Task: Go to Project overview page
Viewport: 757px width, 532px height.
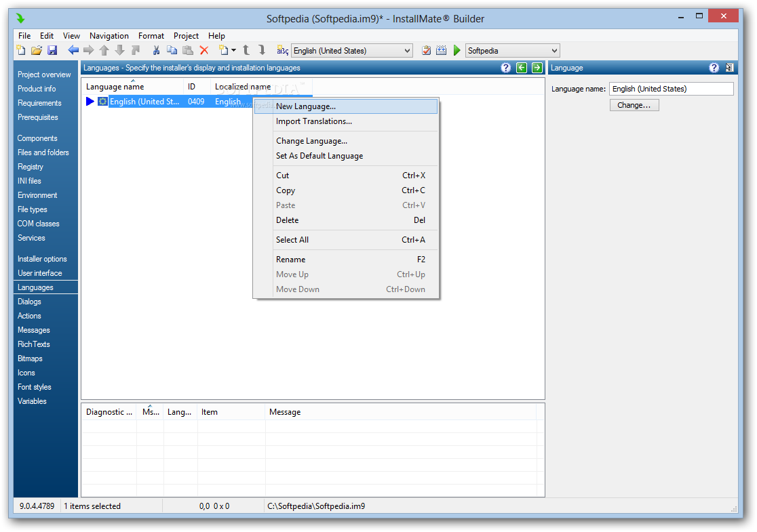Action: coord(44,75)
